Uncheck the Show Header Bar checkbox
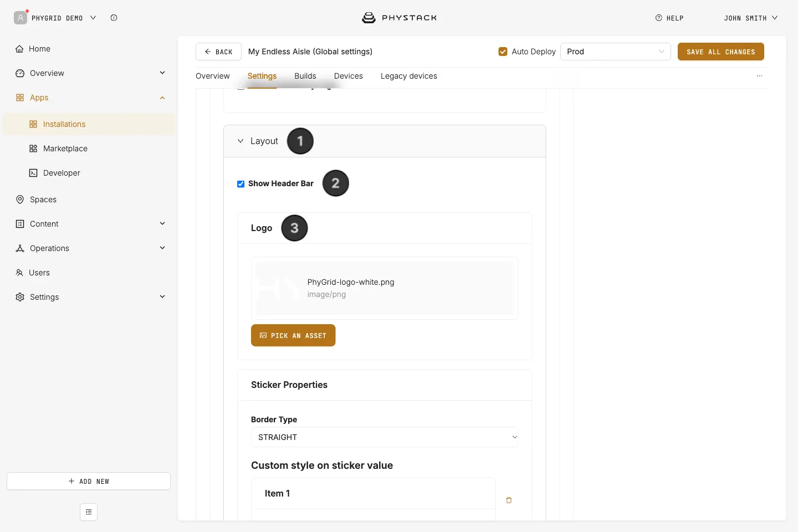The image size is (798, 532). click(x=241, y=184)
